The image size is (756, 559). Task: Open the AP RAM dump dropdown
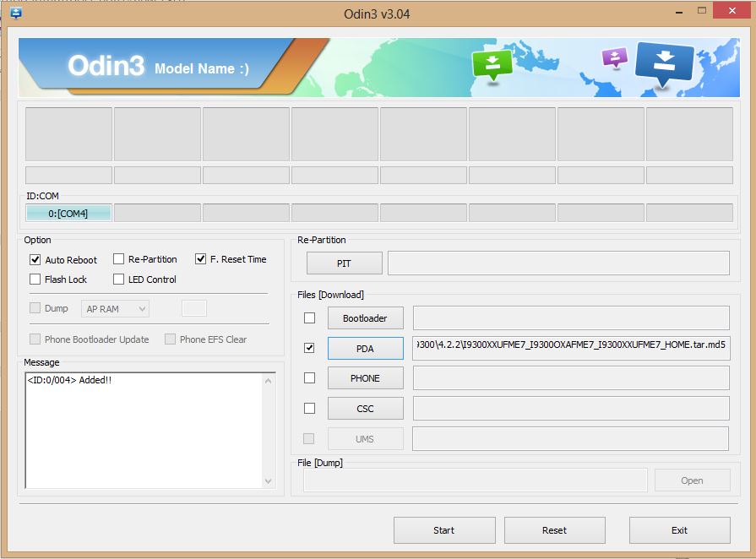115,309
